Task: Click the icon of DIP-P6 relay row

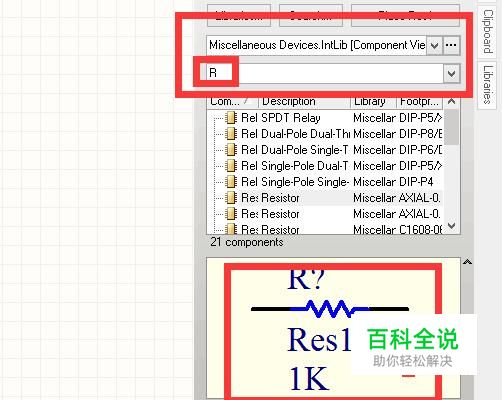Action: point(230,150)
